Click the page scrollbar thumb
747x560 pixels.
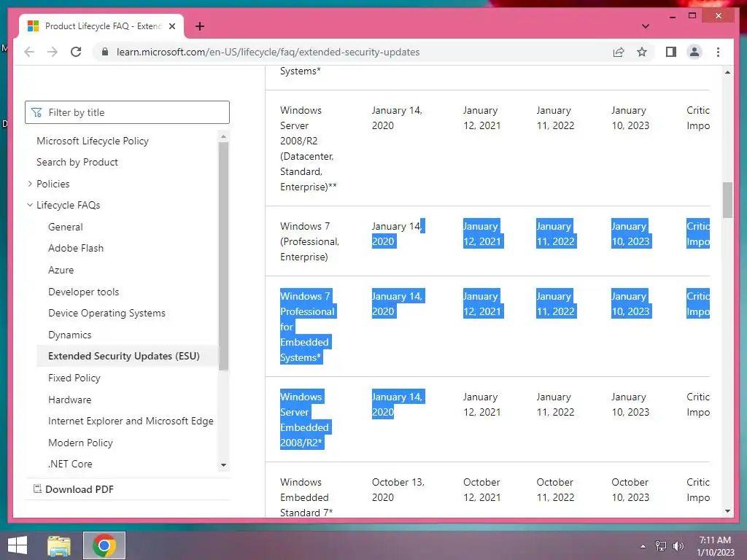pos(727,200)
